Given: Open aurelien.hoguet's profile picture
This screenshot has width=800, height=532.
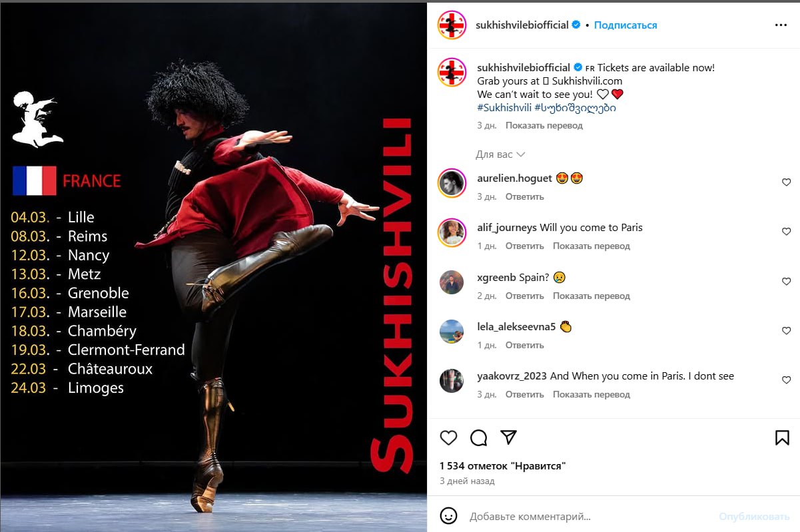Looking at the screenshot, I should coord(452,183).
